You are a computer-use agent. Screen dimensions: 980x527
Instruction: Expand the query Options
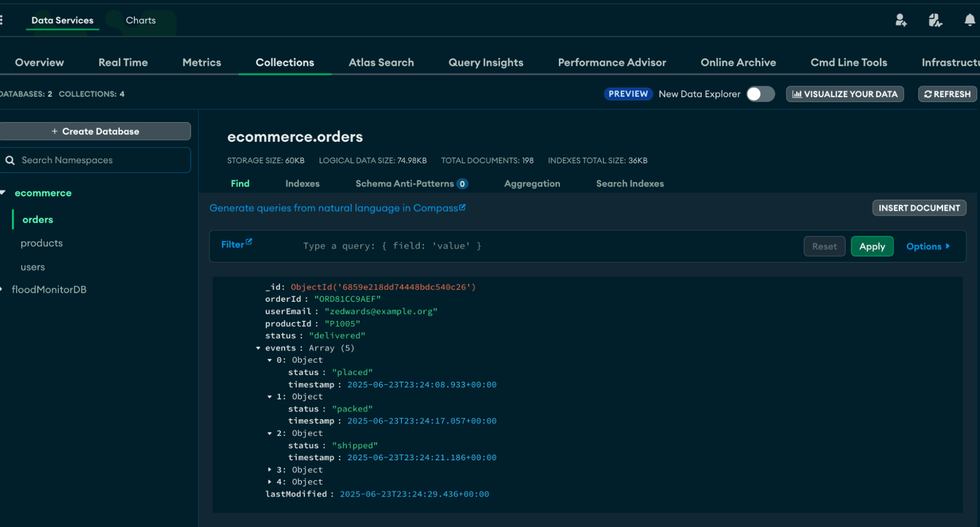[x=928, y=246]
